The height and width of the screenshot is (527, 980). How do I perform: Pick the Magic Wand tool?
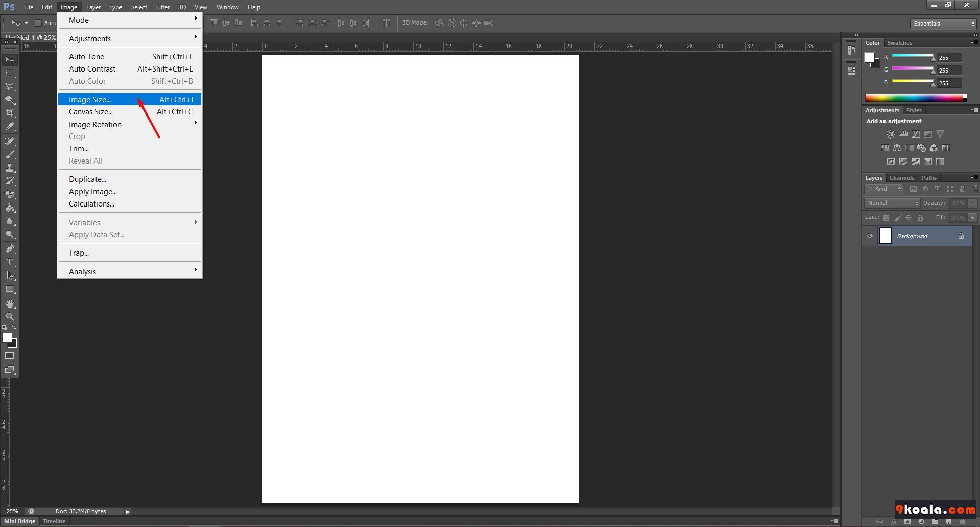coord(10,100)
